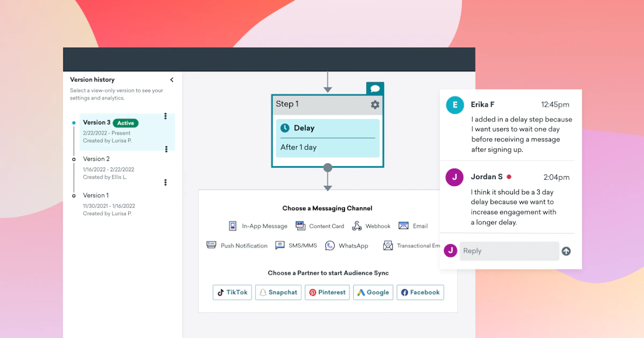Screen dimensions: 644x338
Task: Submit the reply with the arrow icon
Action: [566, 251]
